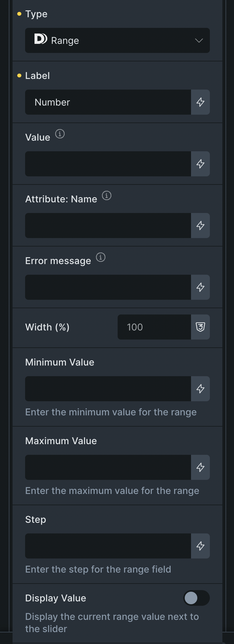Viewport: 234px width, 644px height.
Task: Enable the Display Value toggle
Action: click(x=196, y=598)
